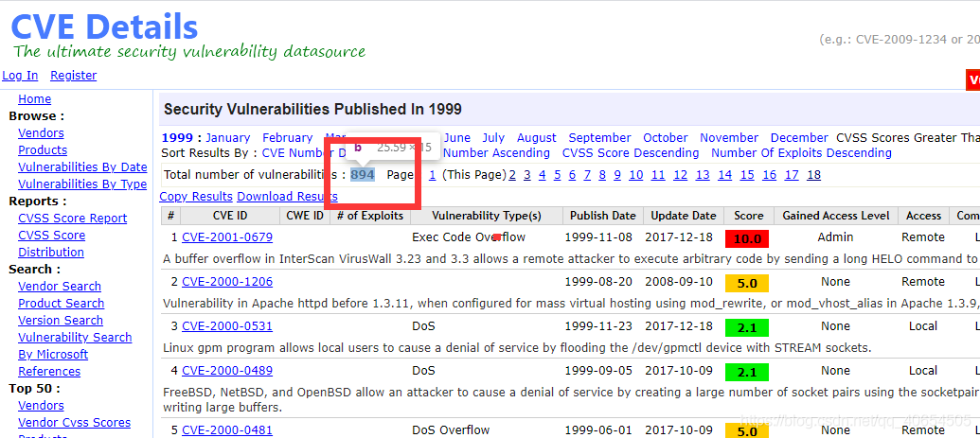Filter by October 1999

coord(665,137)
